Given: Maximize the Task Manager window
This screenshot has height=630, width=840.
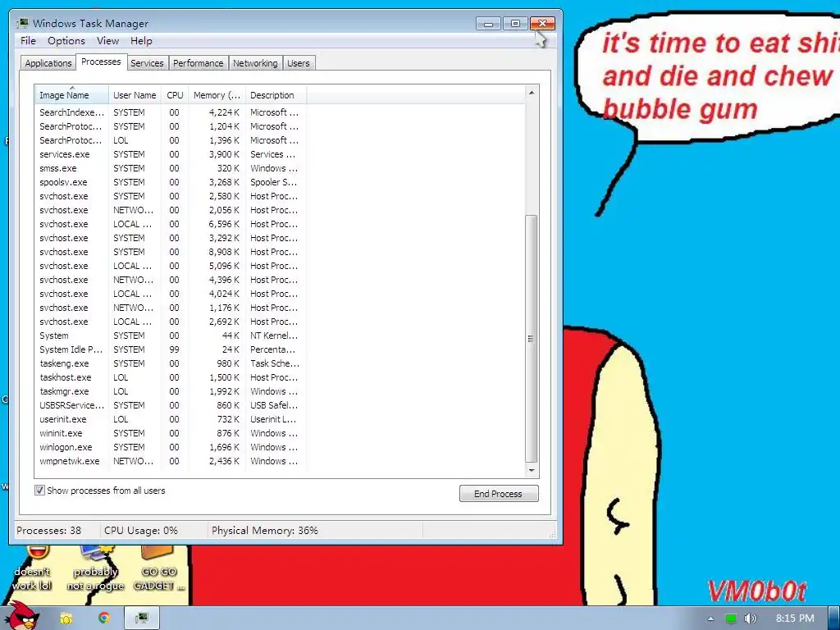Looking at the screenshot, I should click(x=515, y=24).
